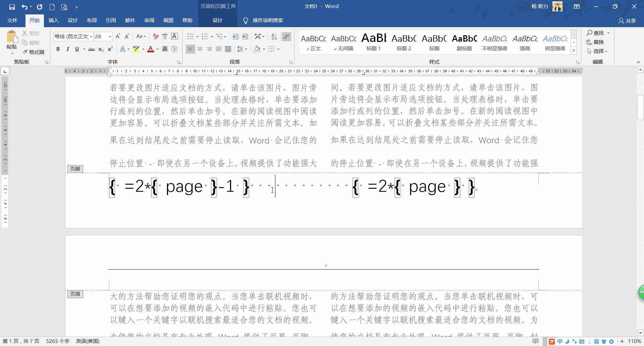Toggle Subscript formatting
Image resolution: width=644 pixels, height=346 pixels.
click(x=101, y=49)
